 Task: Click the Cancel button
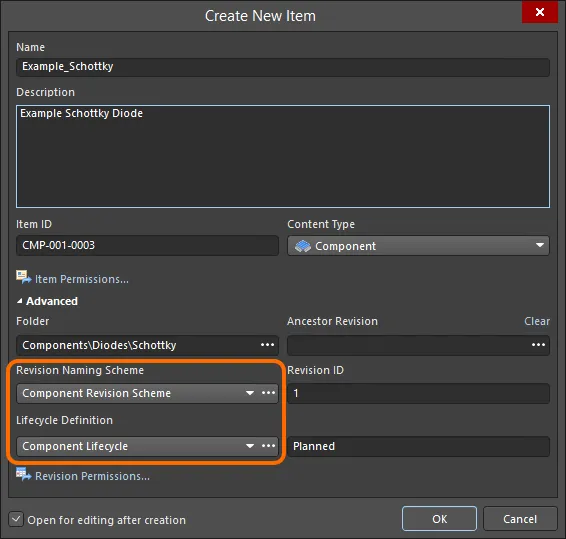520,519
